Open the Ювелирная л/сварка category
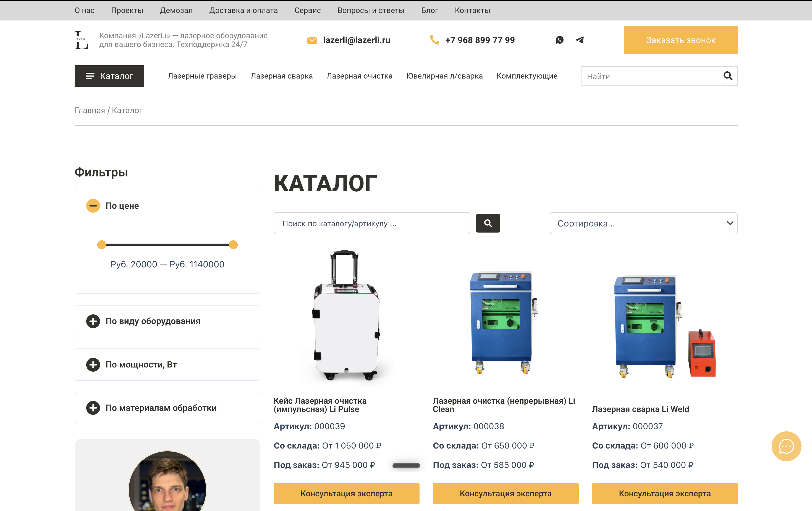 coord(444,76)
